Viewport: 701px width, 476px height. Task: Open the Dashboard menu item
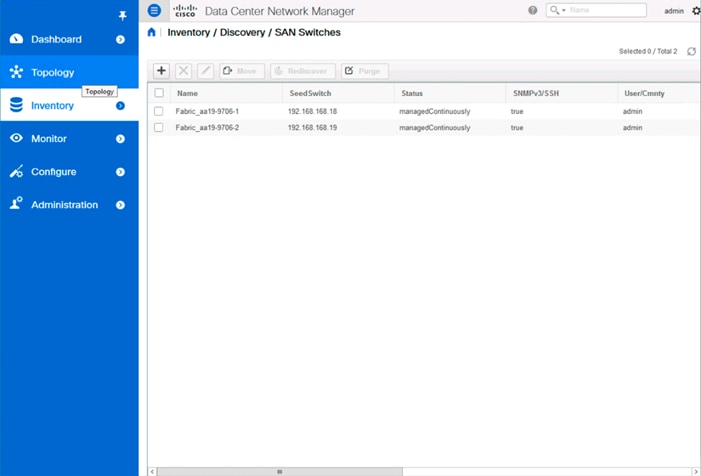69,39
